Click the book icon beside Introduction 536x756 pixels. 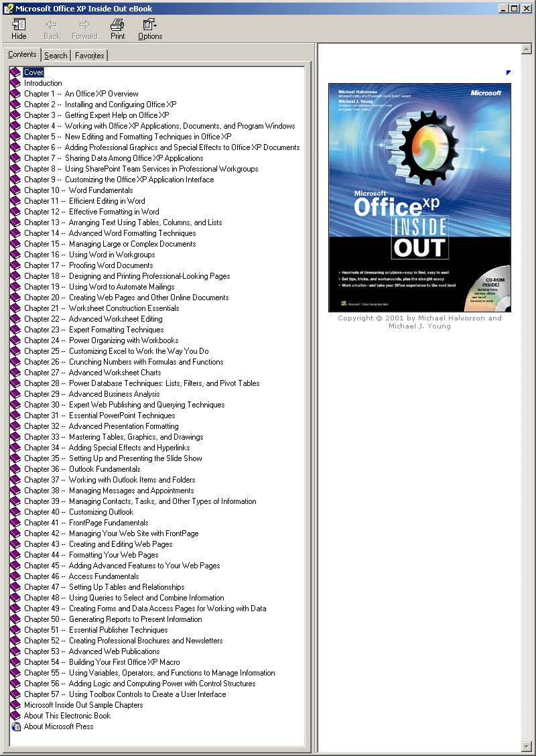tap(15, 83)
